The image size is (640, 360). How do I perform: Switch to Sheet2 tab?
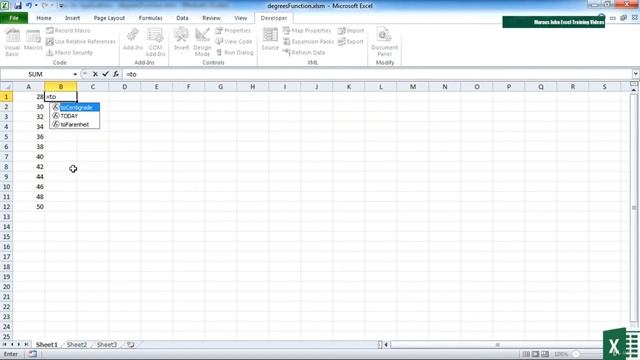pos(77,345)
